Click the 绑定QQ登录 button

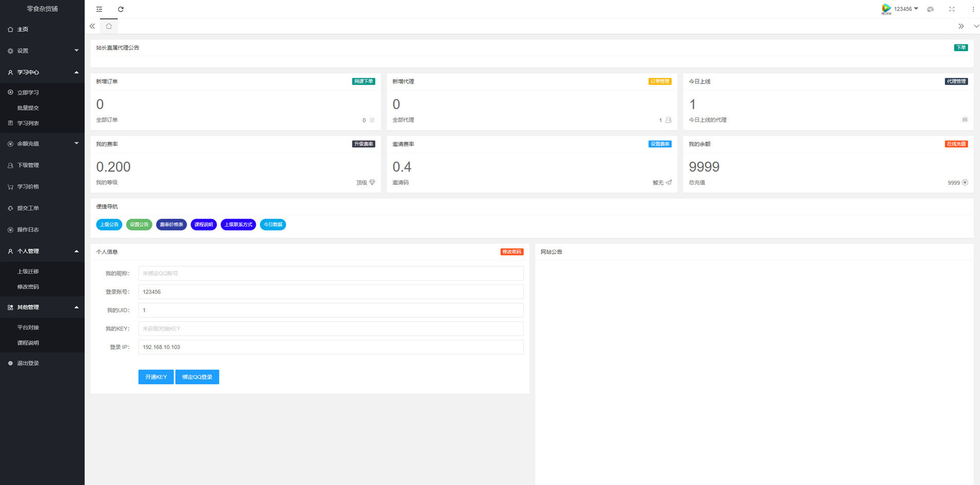pos(197,377)
